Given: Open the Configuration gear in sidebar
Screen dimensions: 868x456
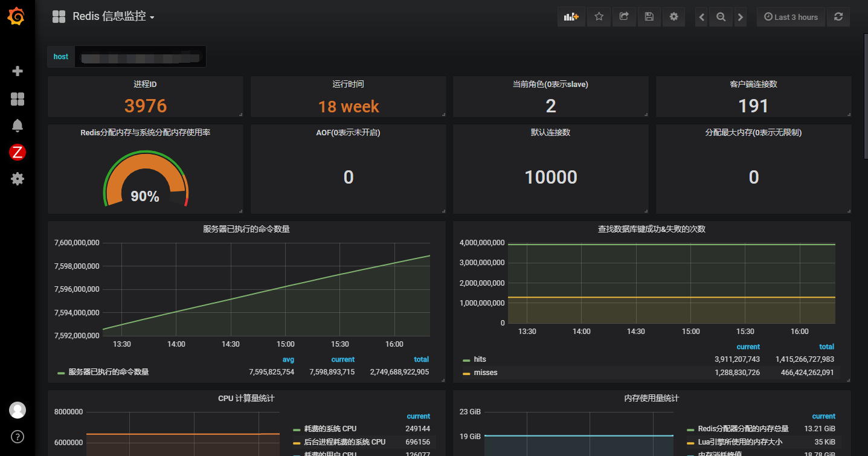Looking at the screenshot, I should 18,179.
